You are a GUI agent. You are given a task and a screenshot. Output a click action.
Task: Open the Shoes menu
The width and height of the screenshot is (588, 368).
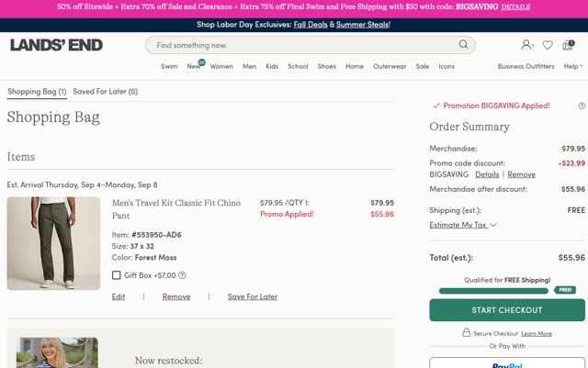327,66
